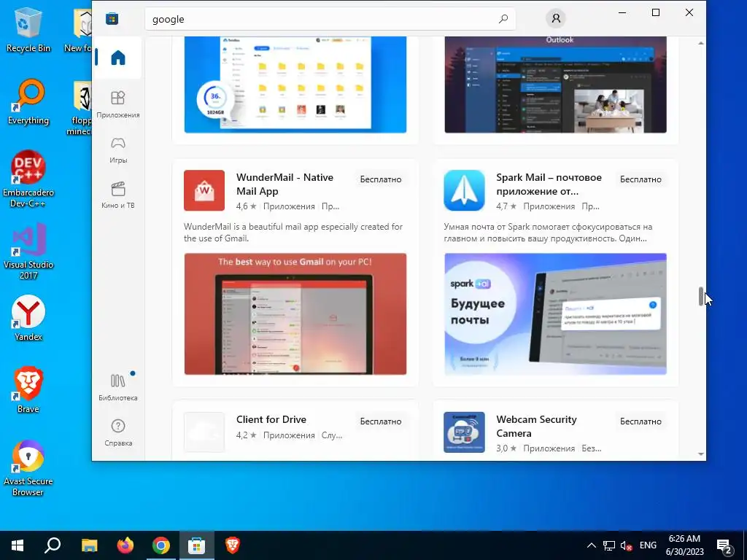The height and width of the screenshot is (560, 747).
Task: Click the WunderMail description text
Action: point(293,233)
